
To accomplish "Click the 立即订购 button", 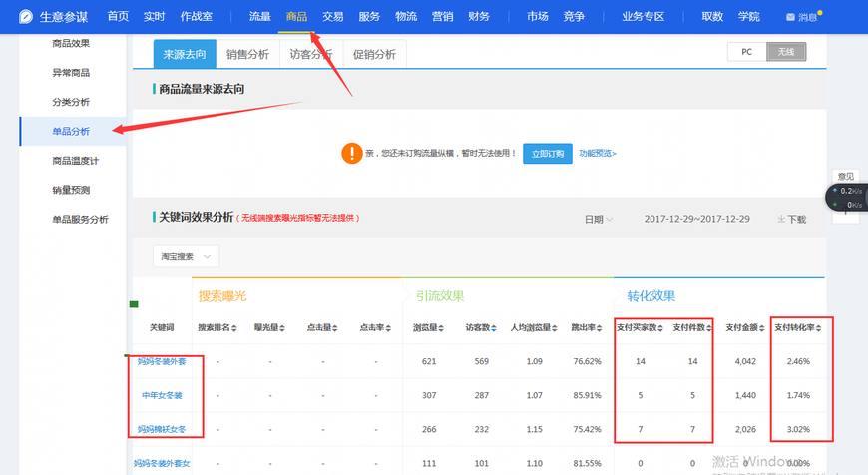I will [548, 154].
